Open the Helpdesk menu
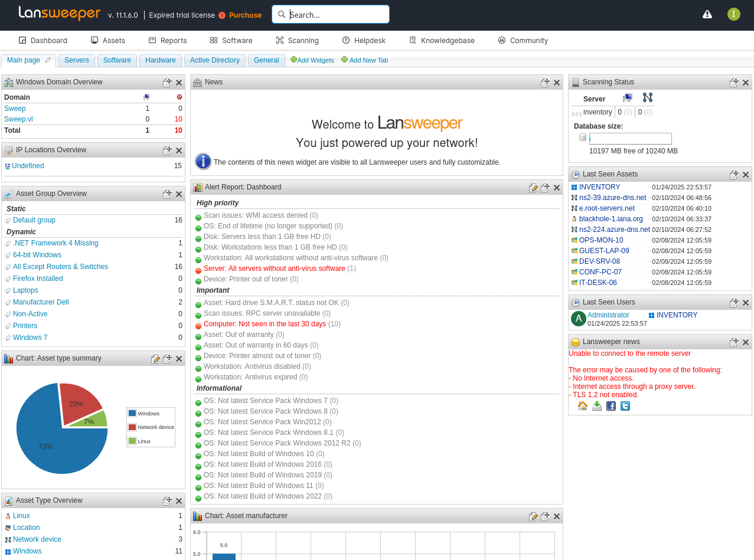The image size is (754, 560). 364,41
